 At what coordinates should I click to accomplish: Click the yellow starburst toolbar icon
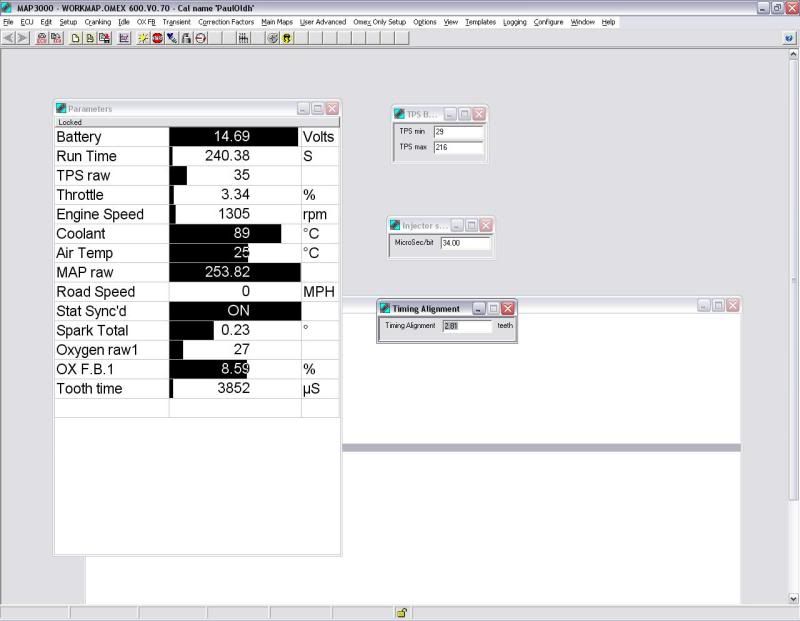click(144, 38)
